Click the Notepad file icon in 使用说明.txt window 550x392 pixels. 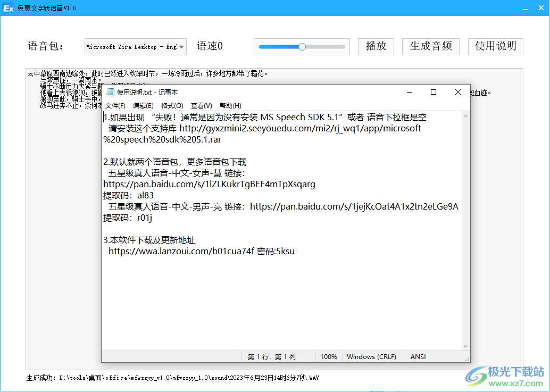point(110,92)
